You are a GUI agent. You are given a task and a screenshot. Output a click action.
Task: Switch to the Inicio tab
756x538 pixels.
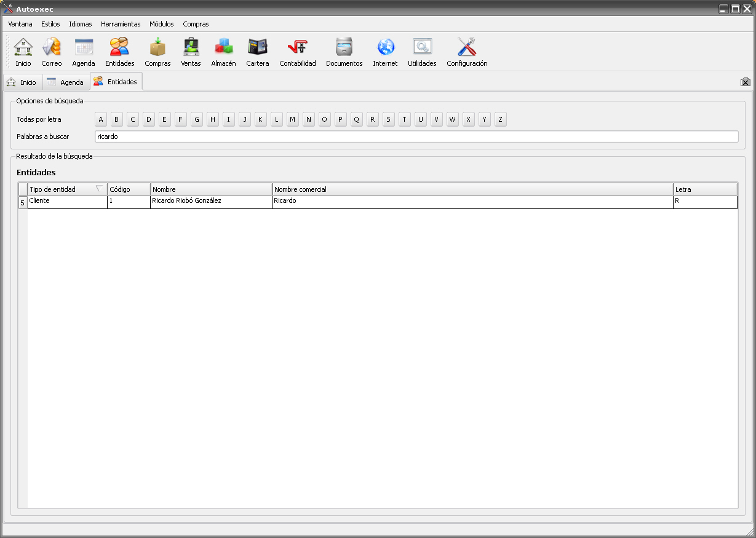click(22, 82)
